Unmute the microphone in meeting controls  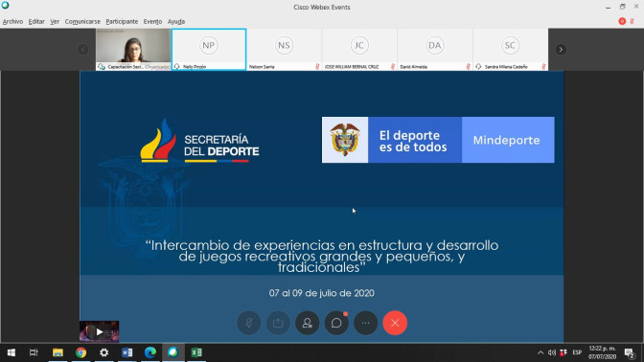249,323
